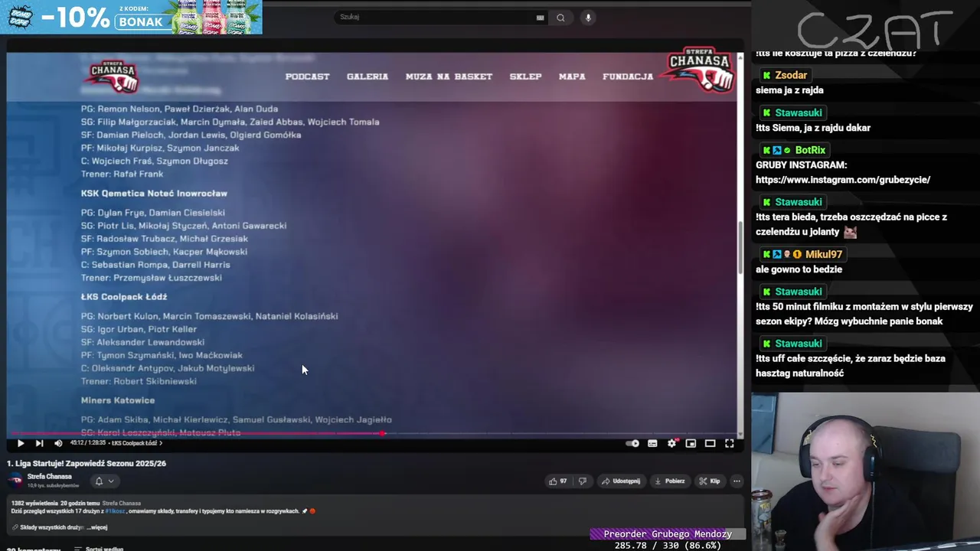Click the Kick badge beside Zsodar
The width and height of the screenshot is (980, 551).
coord(766,75)
